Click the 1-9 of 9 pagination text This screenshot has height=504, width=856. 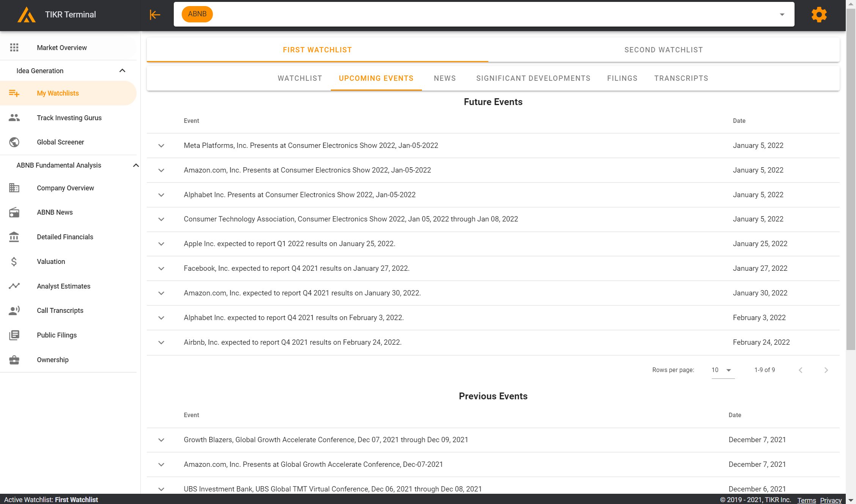tap(765, 370)
